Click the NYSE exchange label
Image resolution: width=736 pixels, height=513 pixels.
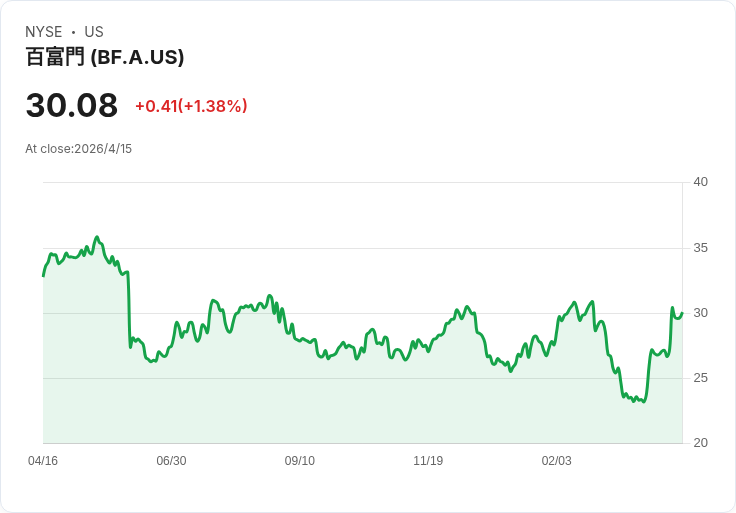click(44, 31)
